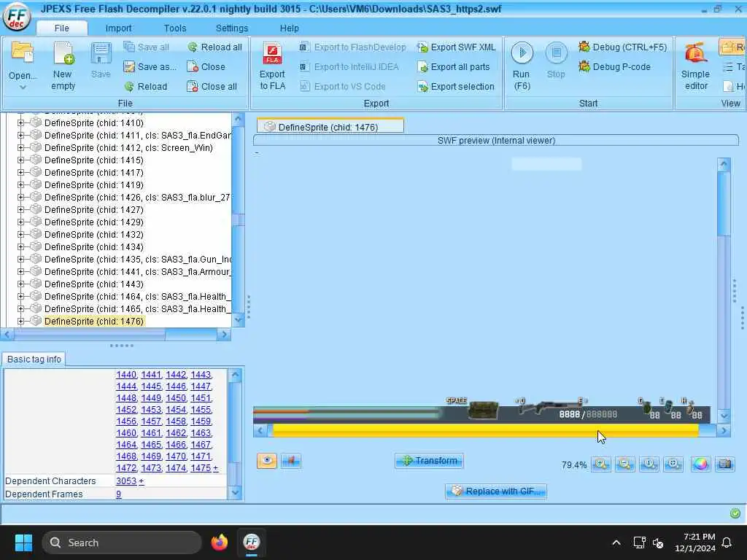Open the Windows notifications bell

tap(727, 542)
